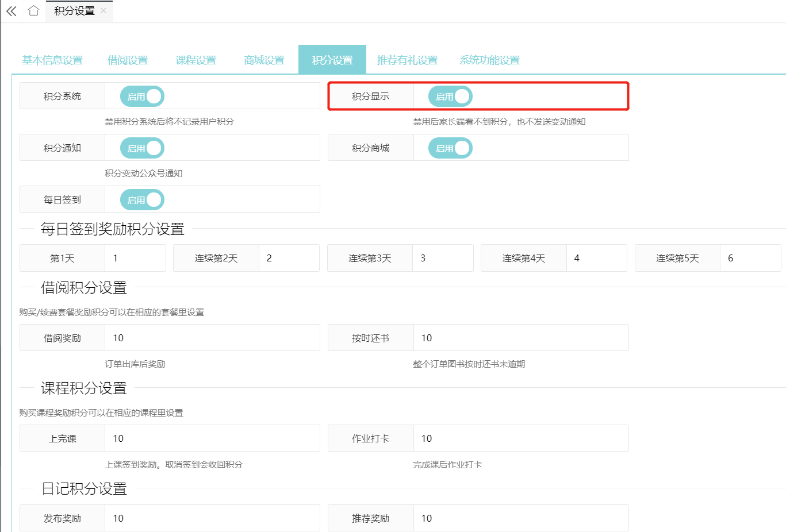
Task: Click hint text 积分变动公众号通知
Action: 144,174
